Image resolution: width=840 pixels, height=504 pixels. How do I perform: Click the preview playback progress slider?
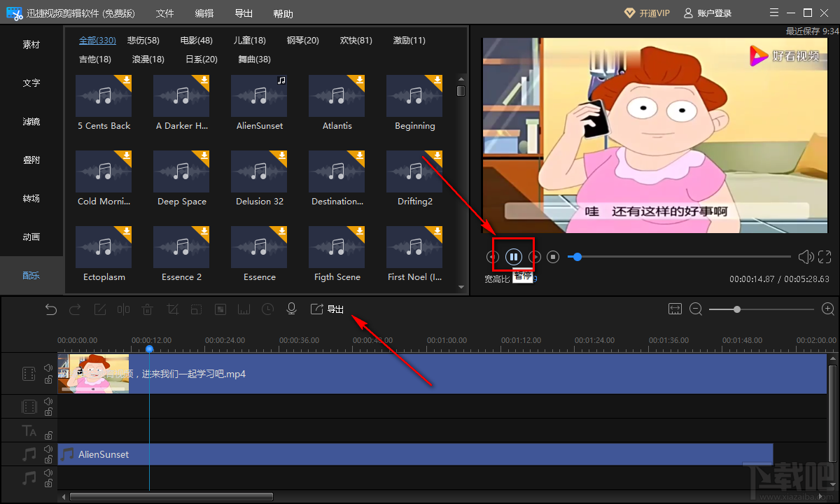[x=679, y=257]
